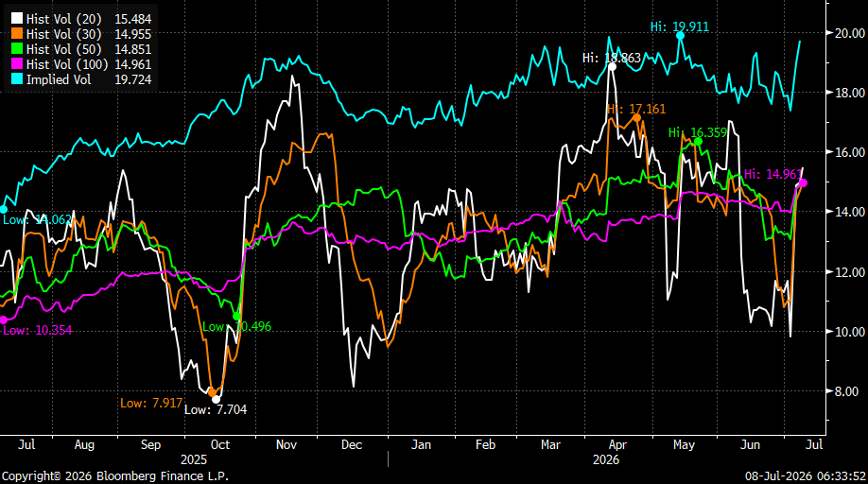Click the cyan Hi: 19.911 marker dot
Screen dimensions: 868x484
(x=681, y=35)
